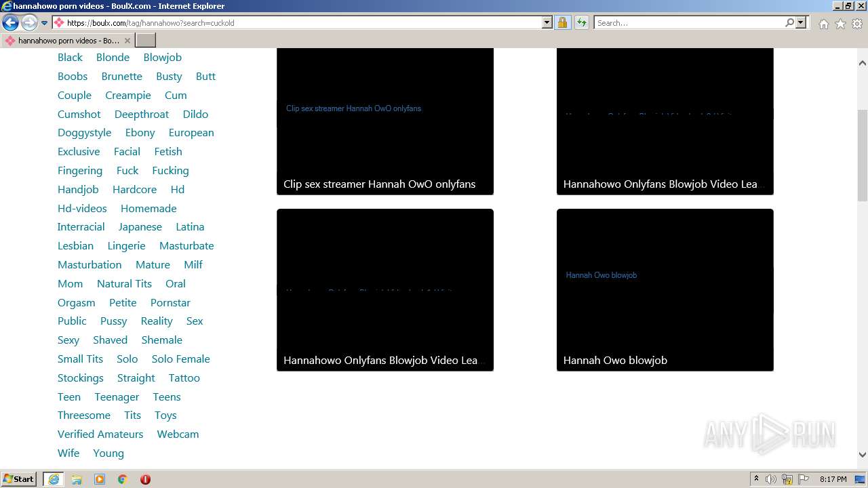Open the Exclusive tag link
This screenshot has height=488, width=868.
pyautogui.click(x=79, y=152)
